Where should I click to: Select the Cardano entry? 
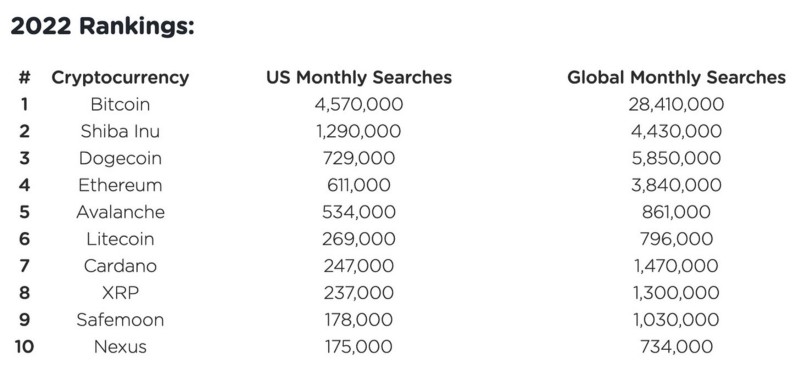pos(120,266)
